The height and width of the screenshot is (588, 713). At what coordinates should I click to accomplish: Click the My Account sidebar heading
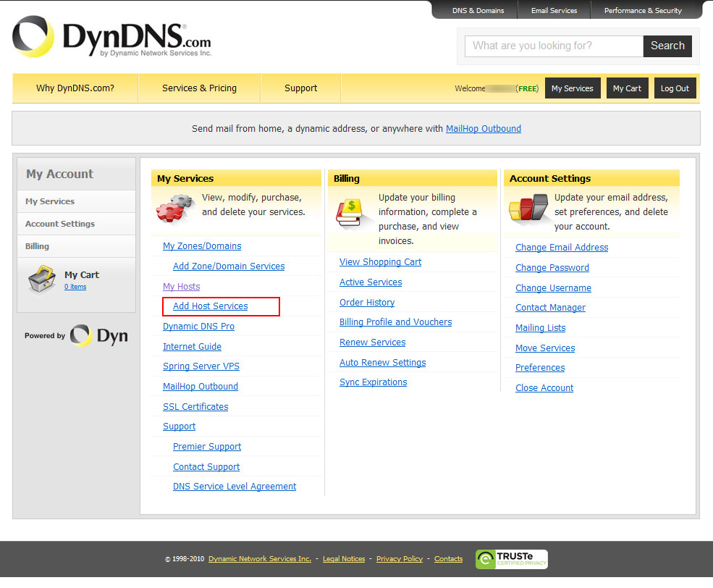(x=59, y=174)
